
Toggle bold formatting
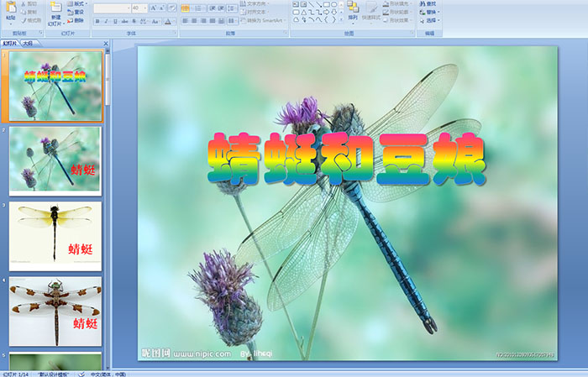coord(96,20)
